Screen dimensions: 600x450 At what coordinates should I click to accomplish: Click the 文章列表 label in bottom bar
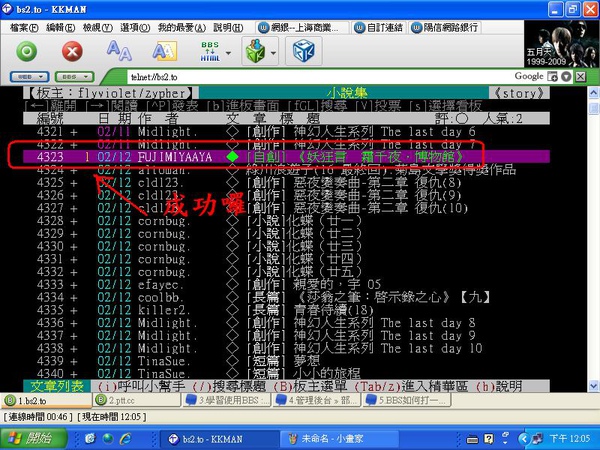[x=57, y=386]
